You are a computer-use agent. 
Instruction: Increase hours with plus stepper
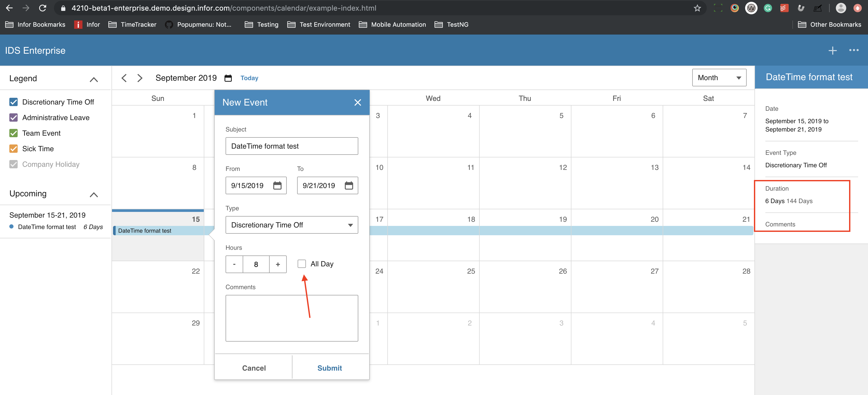point(278,264)
